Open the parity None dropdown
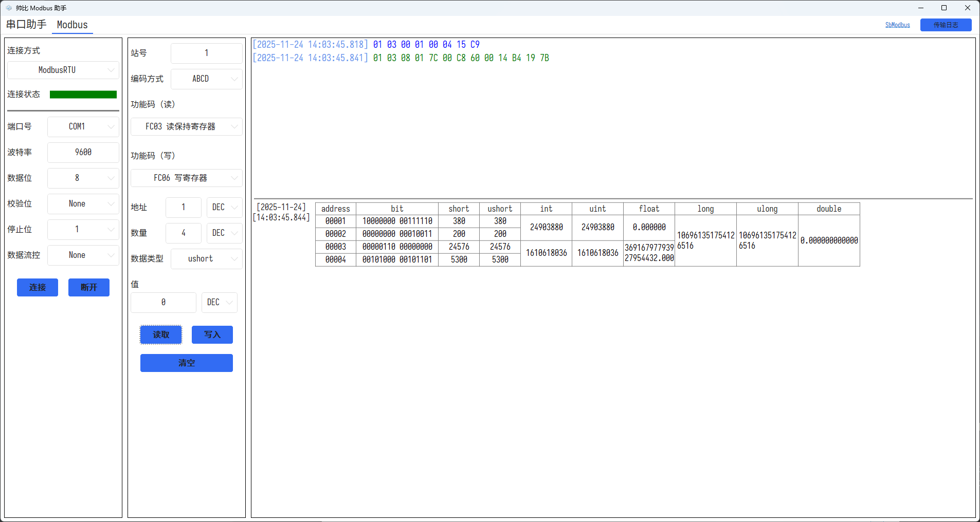980x522 pixels. (83, 203)
